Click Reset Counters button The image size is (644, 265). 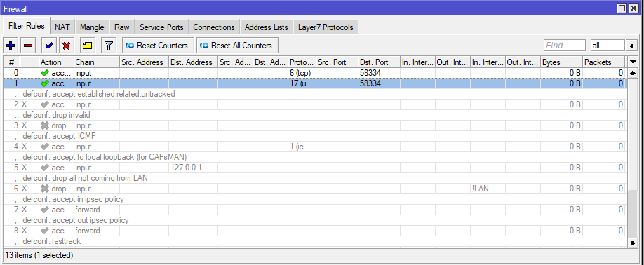(x=158, y=46)
